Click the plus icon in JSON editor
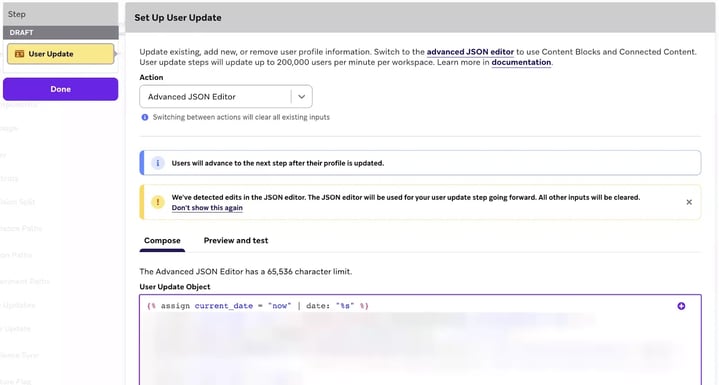 [681, 306]
